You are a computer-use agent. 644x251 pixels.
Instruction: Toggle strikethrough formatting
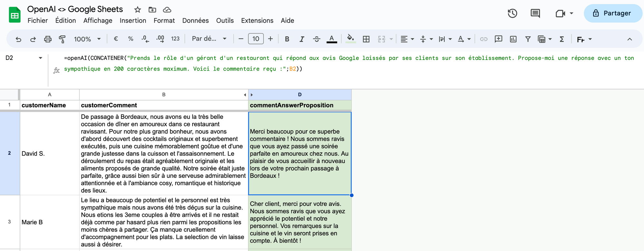click(x=317, y=39)
